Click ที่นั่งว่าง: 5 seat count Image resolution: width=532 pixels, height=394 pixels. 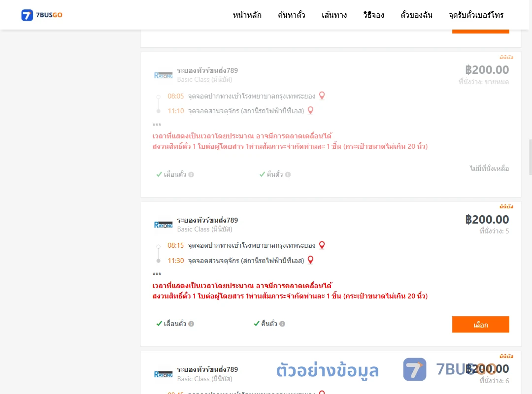point(494,231)
